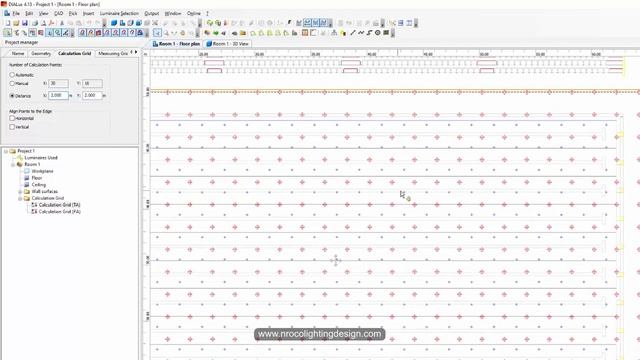640x360 pixels.
Task: Click the green check calculation icon
Action: 218,23
